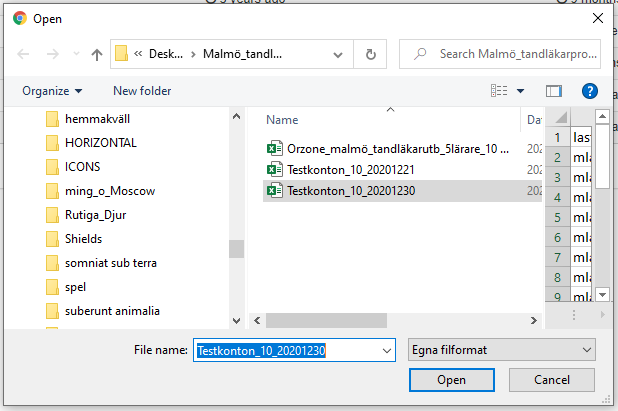Select the somniat sub terra folder
This screenshot has height=411, width=618.
pos(101,263)
